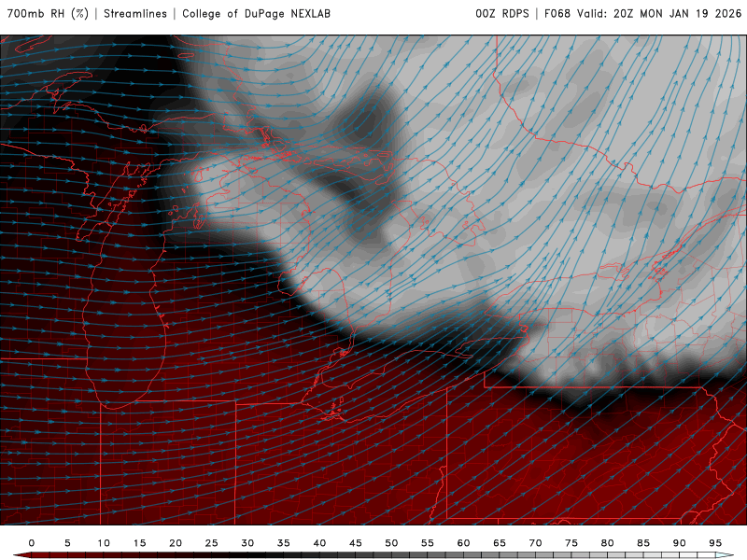Click colorbar label '75'
747x560 pixels.
coord(571,543)
